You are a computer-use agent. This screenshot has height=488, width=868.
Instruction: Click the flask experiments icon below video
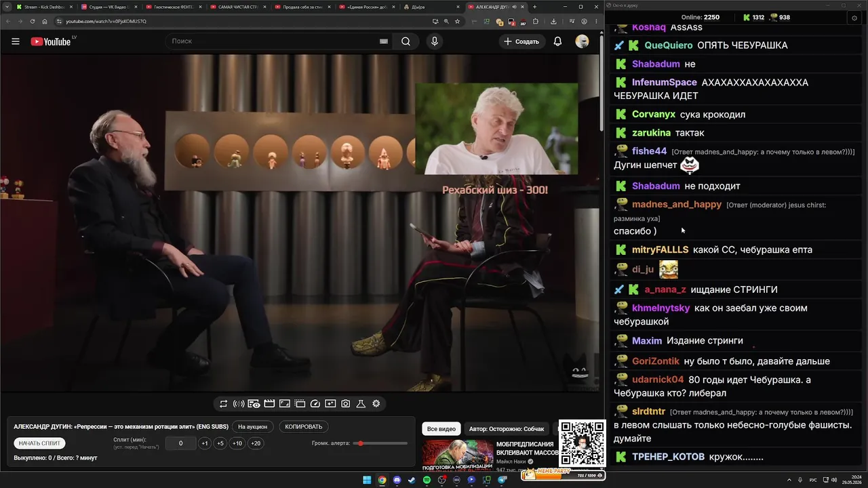[361, 404]
